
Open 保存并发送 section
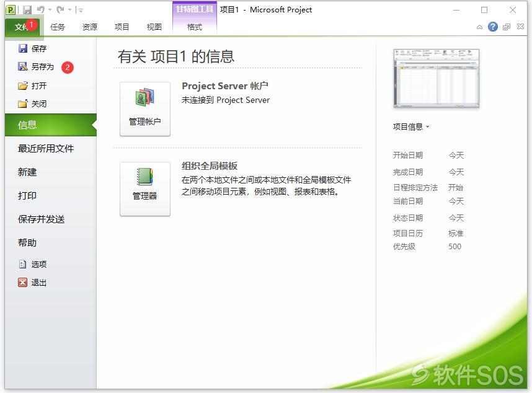pyautogui.click(x=41, y=219)
